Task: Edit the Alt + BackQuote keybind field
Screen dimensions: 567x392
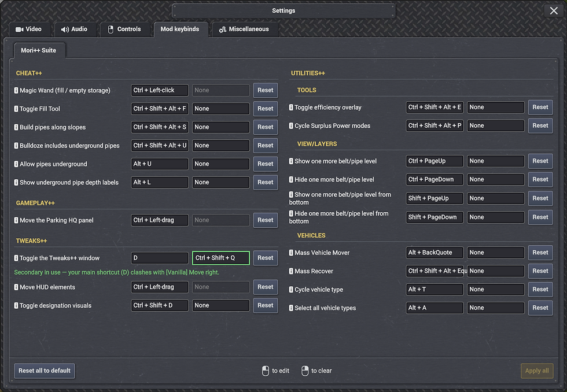Action: tap(435, 253)
